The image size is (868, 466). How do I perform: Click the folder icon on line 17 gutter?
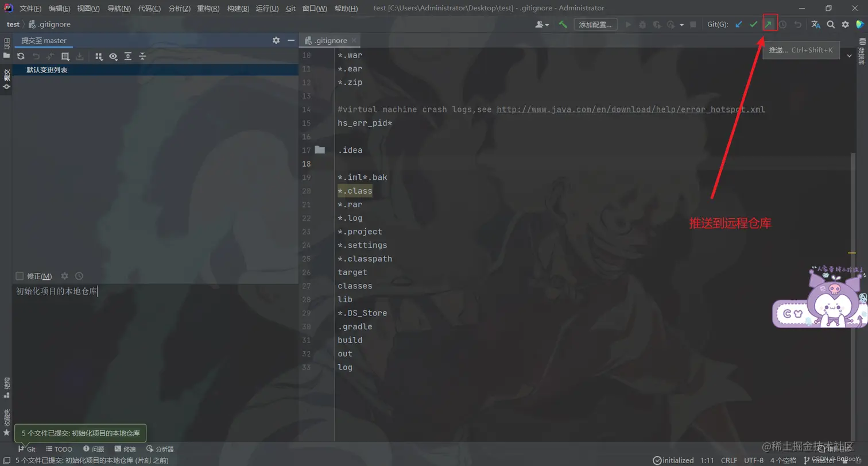[x=320, y=150]
